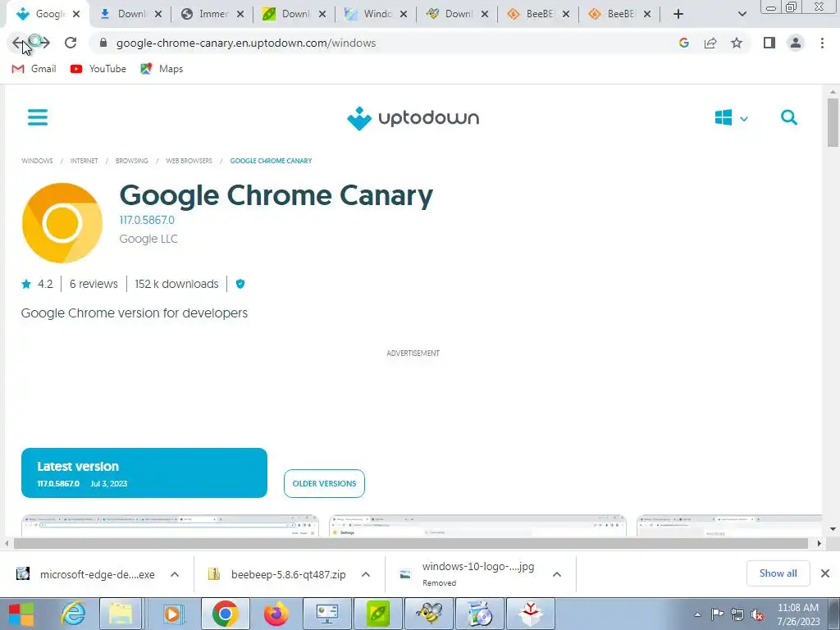
Task: Click the security shield badge
Action: pyautogui.click(x=240, y=284)
